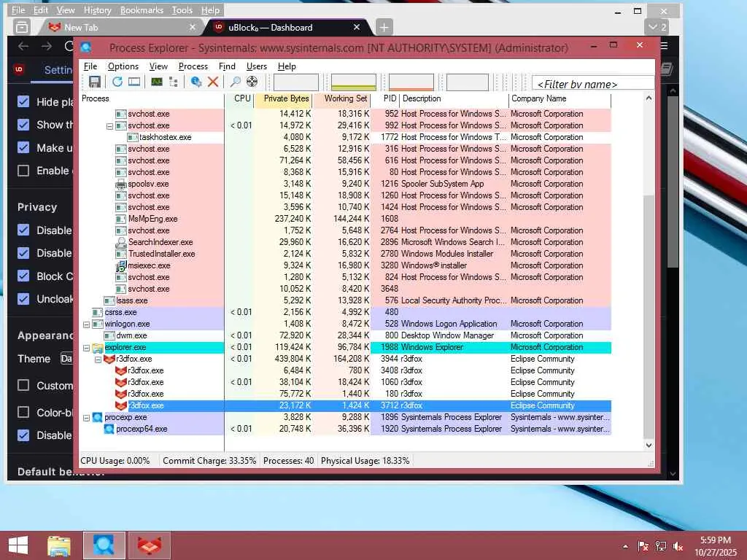Show hidden tray icons arrow

coord(625,547)
